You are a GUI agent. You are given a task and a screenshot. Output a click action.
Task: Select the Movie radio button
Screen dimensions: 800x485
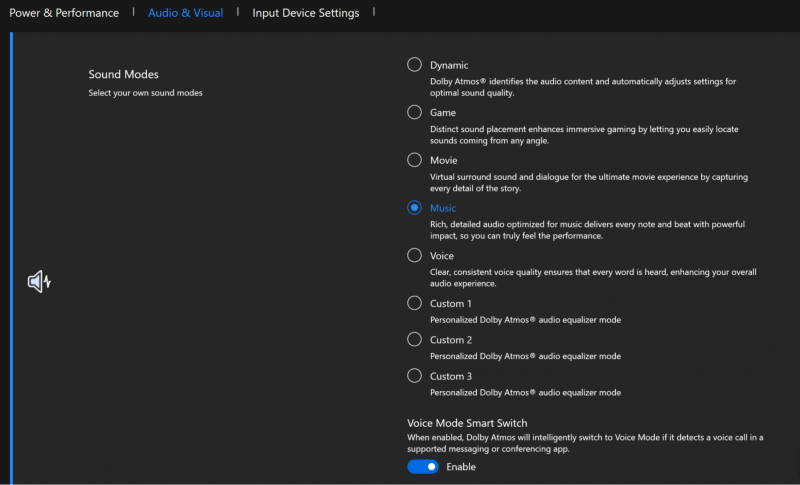pyautogui.click(x=414, y=160)
